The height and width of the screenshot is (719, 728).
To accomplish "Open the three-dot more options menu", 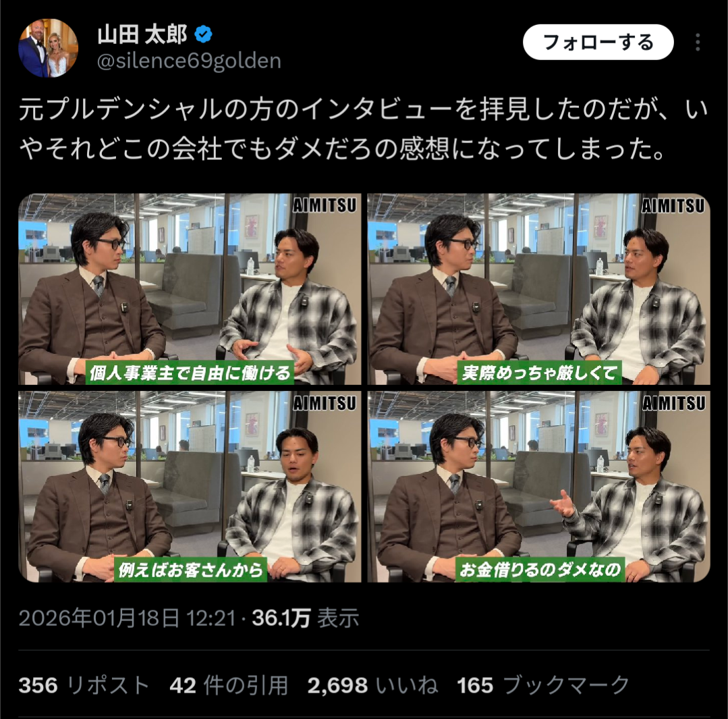I will (x=698, y=43).
